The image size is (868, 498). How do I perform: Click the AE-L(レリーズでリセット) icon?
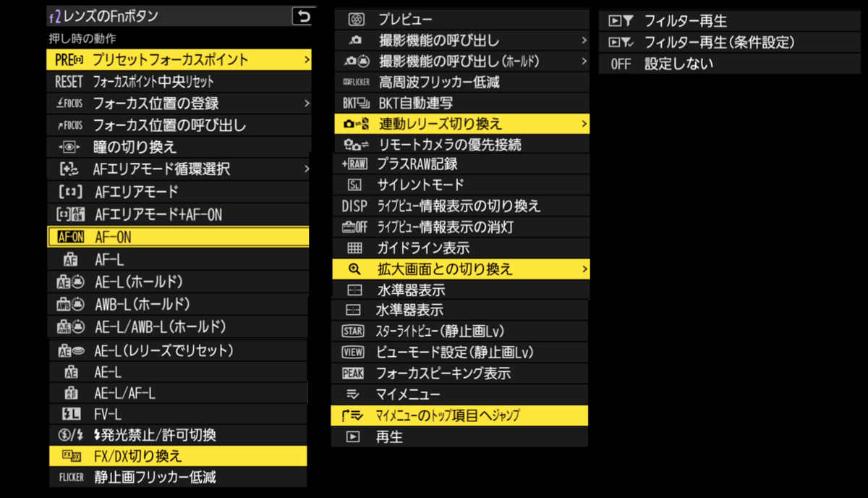pos(70,351)
